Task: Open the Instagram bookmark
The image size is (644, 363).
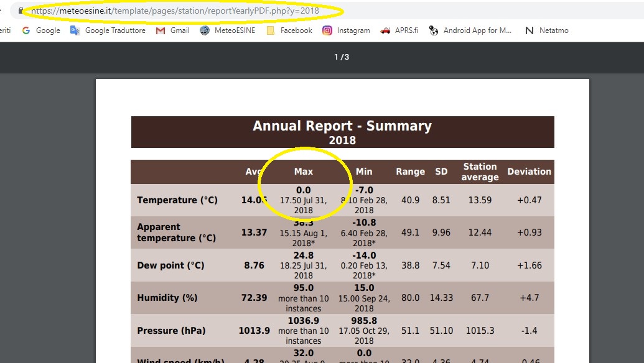Action: [x=346, y=30]
